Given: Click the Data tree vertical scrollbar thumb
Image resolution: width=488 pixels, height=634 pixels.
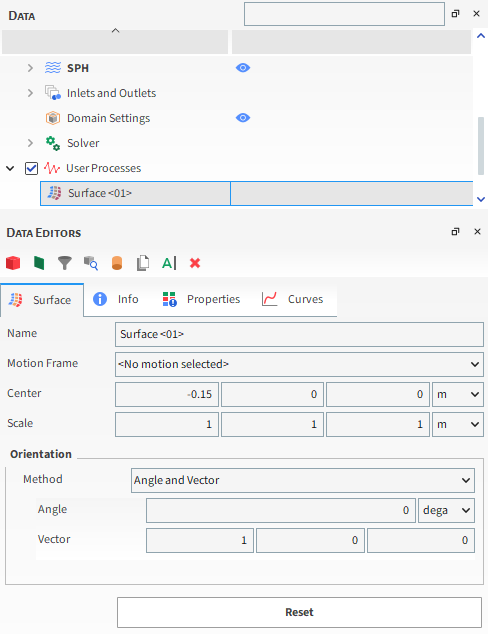Looking at the screenshot, I should (x=481, y=146).
